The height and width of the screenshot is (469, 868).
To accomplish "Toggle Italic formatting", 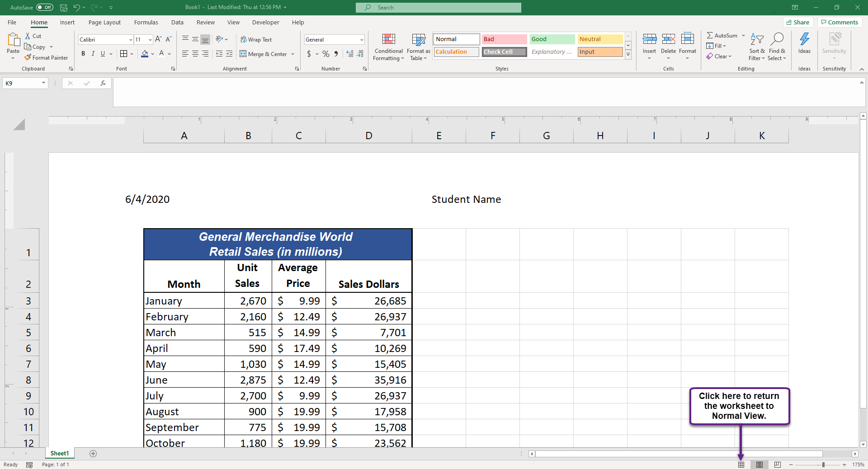I will [93, 53].
